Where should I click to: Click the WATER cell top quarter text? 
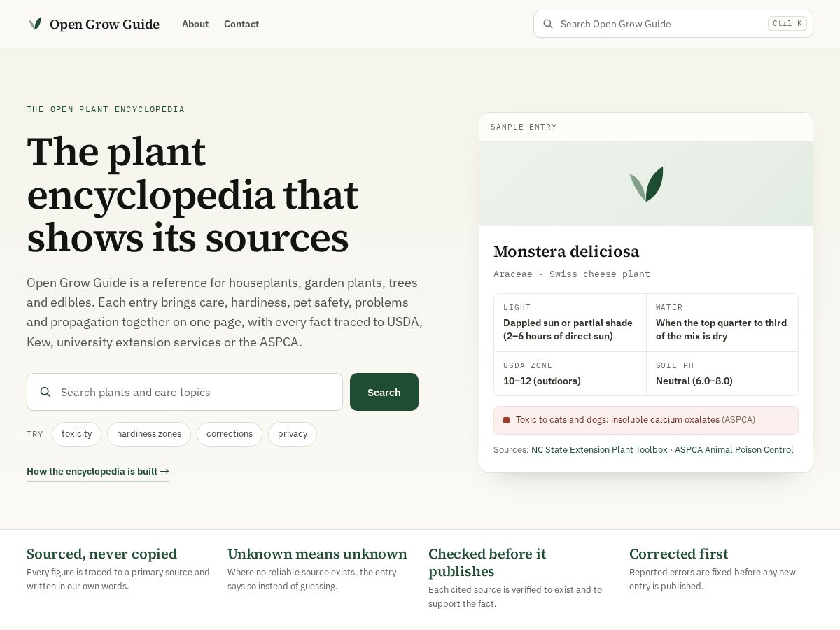pyautogui.click(x=721, y=330)
